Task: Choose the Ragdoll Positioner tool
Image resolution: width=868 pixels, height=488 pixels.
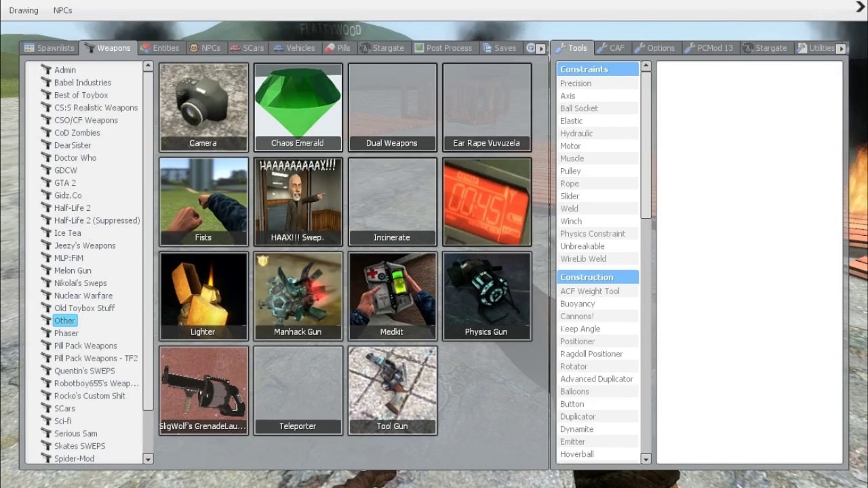Action: [x=597, y=354]
